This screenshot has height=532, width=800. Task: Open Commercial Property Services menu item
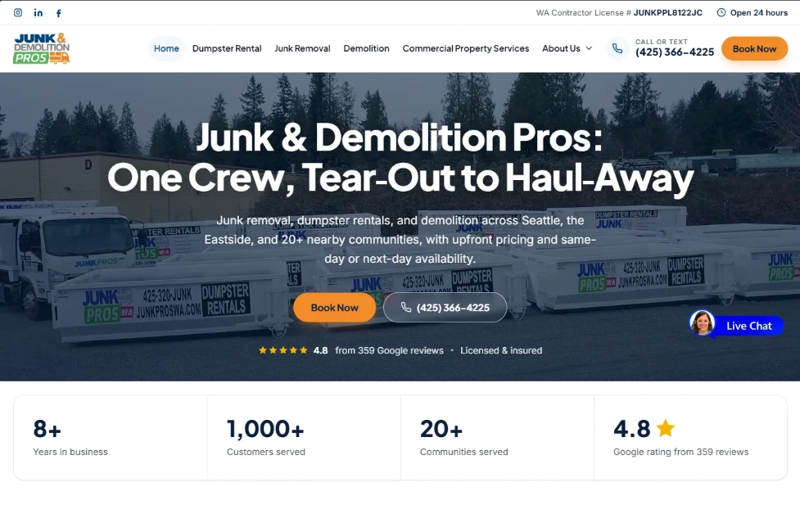(466, 48)
